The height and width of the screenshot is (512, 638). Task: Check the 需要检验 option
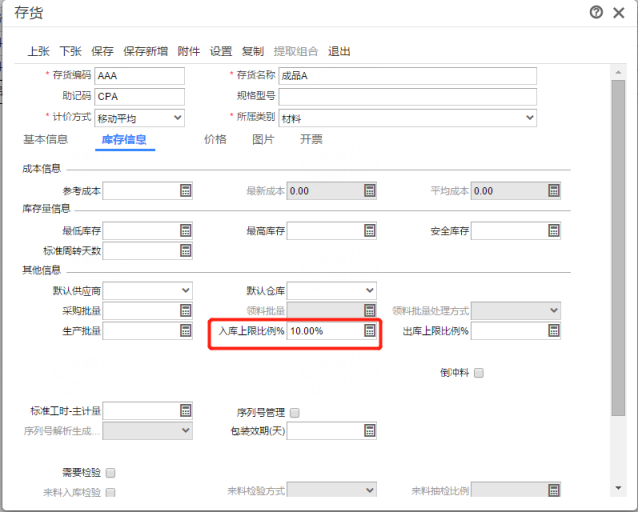[111, 472]
